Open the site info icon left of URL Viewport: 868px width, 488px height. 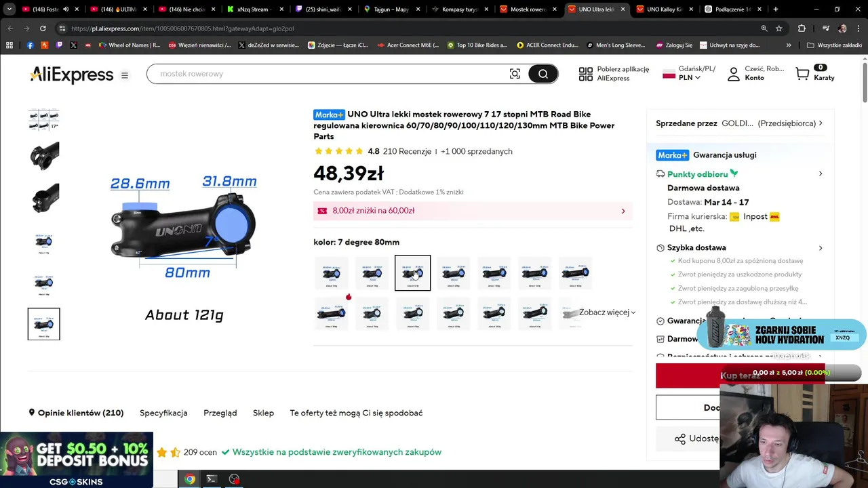[x=62, y=28]
